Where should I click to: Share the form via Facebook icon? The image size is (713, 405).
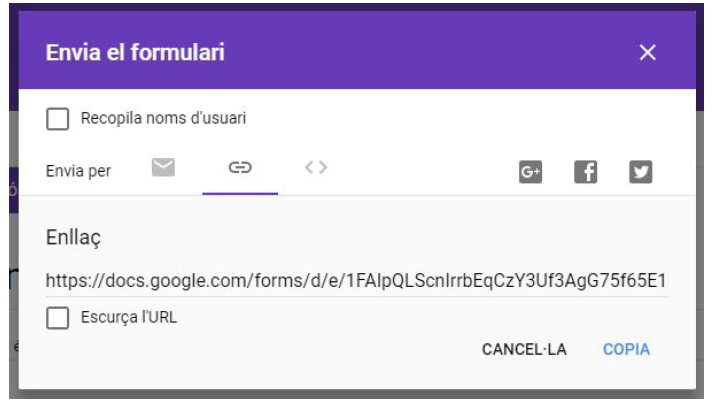click(585, 172)
